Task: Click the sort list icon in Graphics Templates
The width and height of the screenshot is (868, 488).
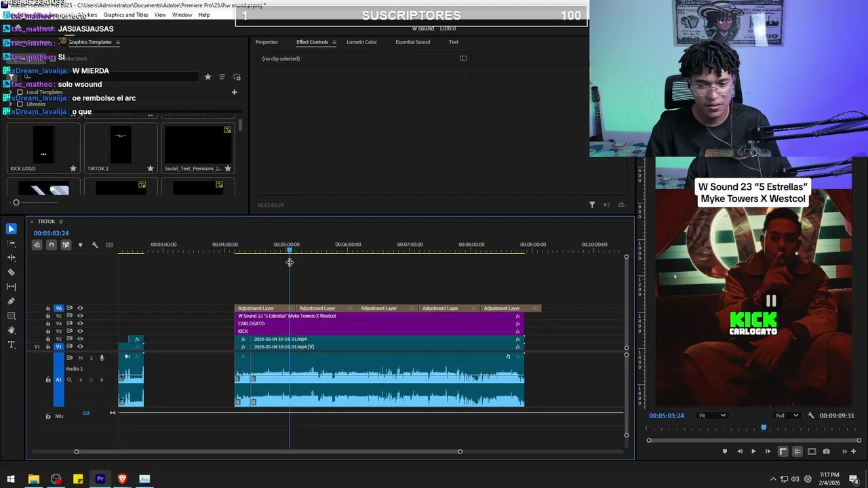Action: 222,77
